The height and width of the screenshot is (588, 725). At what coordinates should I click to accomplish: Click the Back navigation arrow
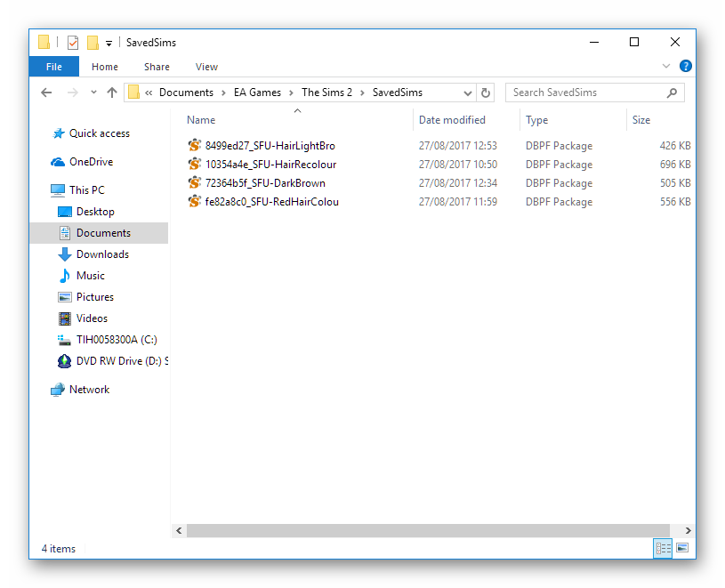click(x=46, y=93)
